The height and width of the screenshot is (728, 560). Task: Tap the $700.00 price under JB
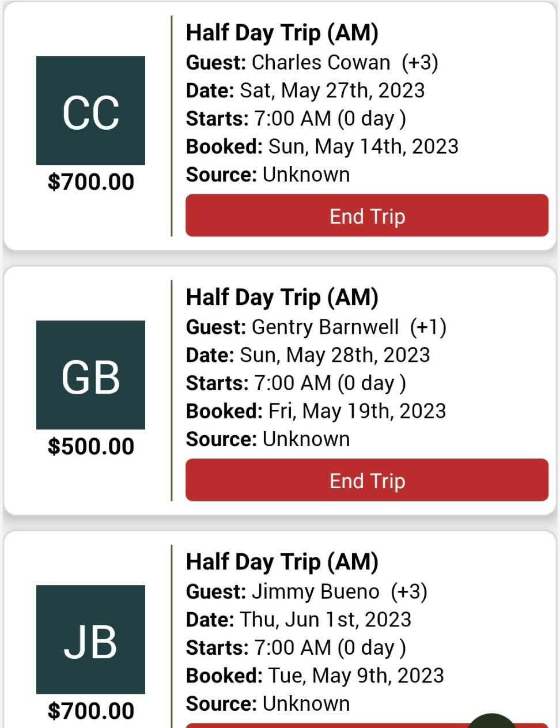[91, 711]
